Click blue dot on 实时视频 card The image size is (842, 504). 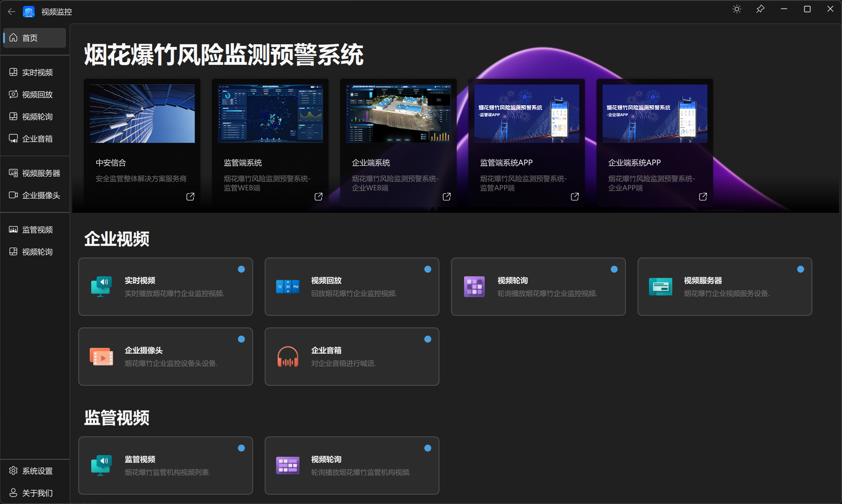(241, 269)
